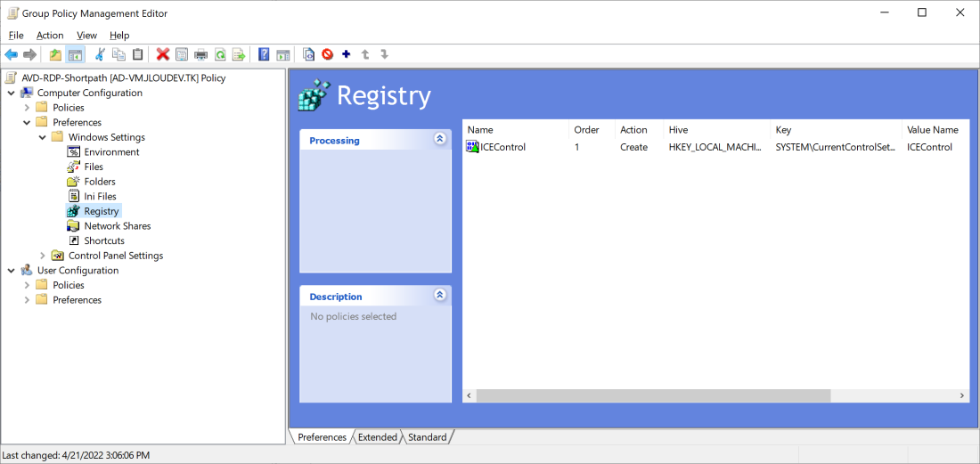Collapse the Processing panel chevron
The image size is (980, 464).
click(x=439, y=140)
